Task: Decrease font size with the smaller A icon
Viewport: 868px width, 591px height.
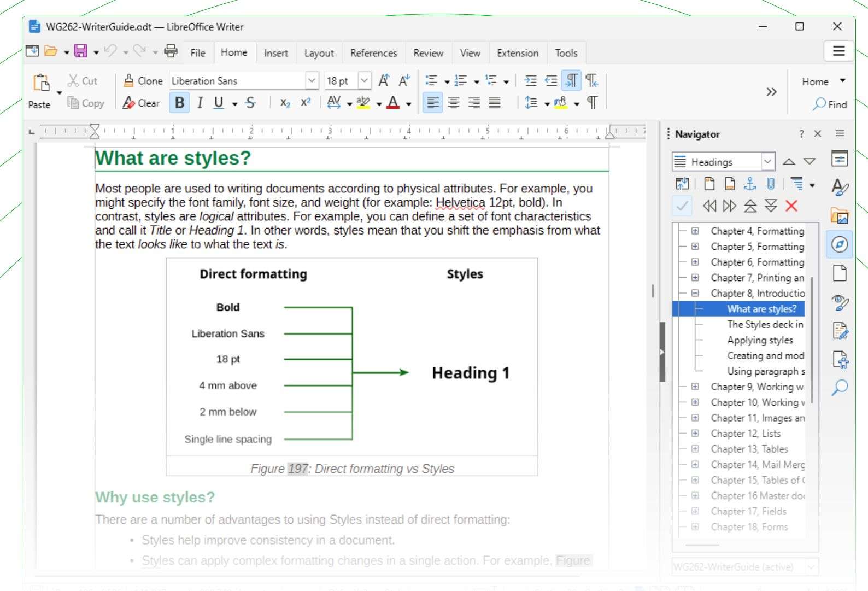Action: [x=404, y=81]
